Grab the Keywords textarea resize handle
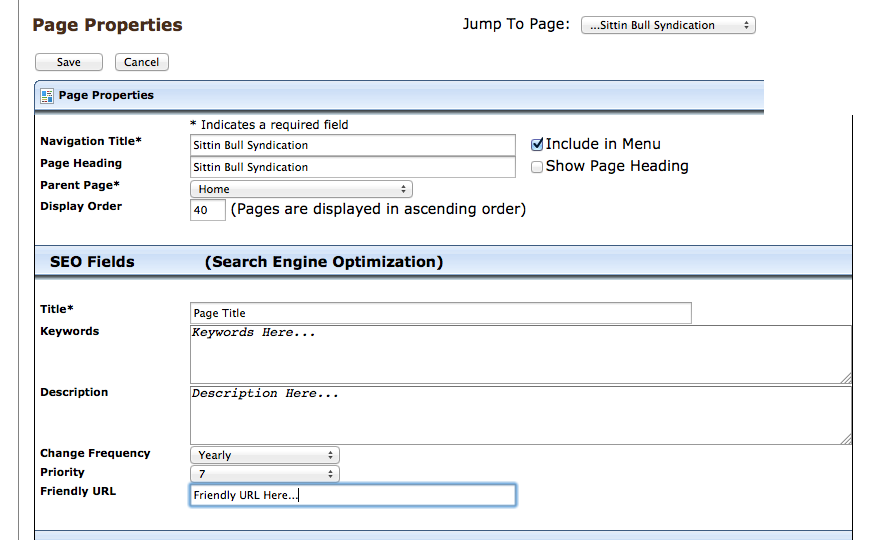This screenshot has height=540, width=873. (x=846, y=378)
